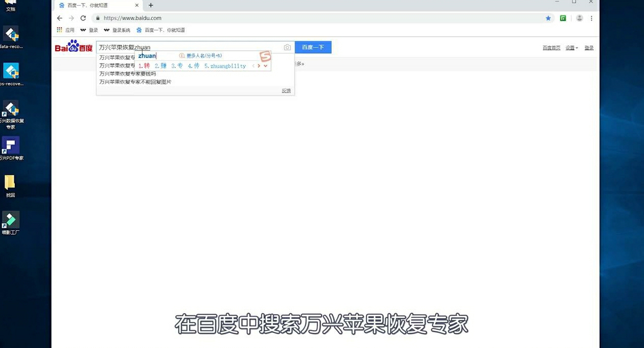The width and height of the screenshot is (644, 348).
Task: Choose IME candidate 2 赚
Action: tap(160, 66)
